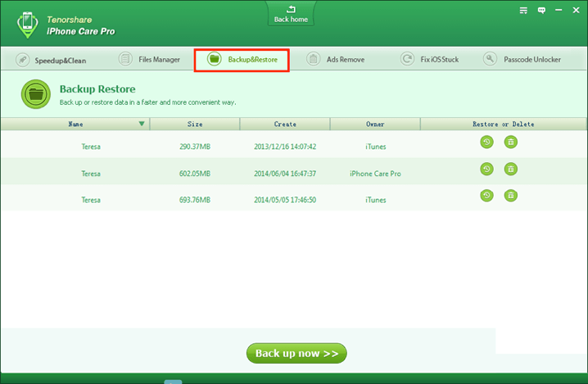The height and width of the screenshot is (384, 588).
Task: Close the iPhone Care Pro window
Action: (x=576, y=11)
